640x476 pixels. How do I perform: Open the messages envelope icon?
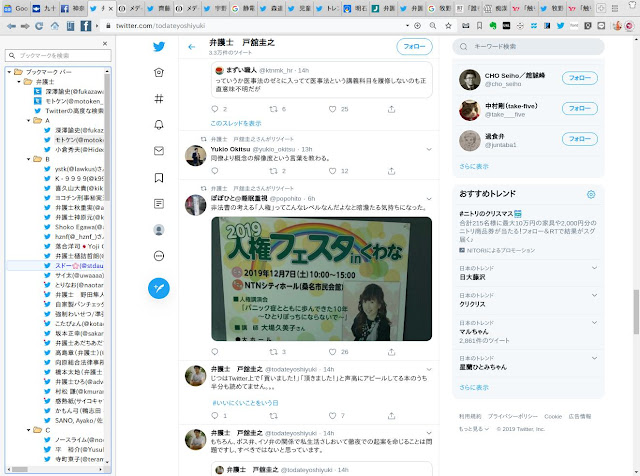pyautogui.click(x=159, y=151)
